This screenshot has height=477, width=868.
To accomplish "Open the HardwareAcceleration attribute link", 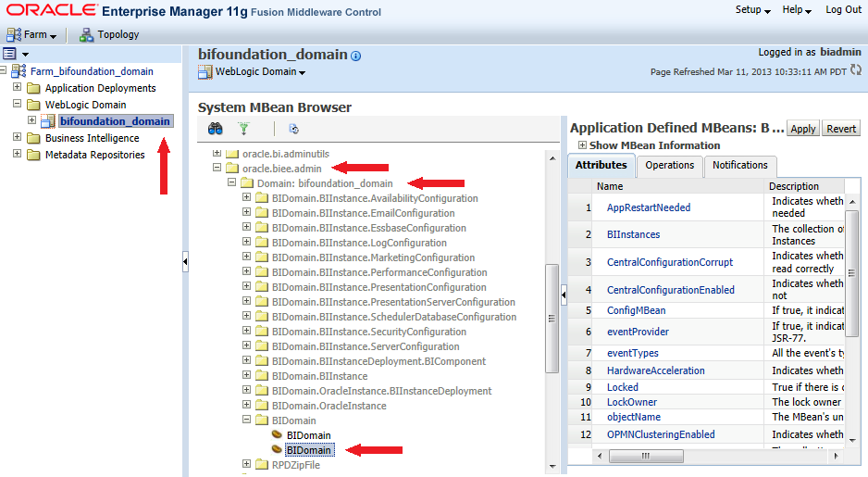I will click(x=656, y=370).
